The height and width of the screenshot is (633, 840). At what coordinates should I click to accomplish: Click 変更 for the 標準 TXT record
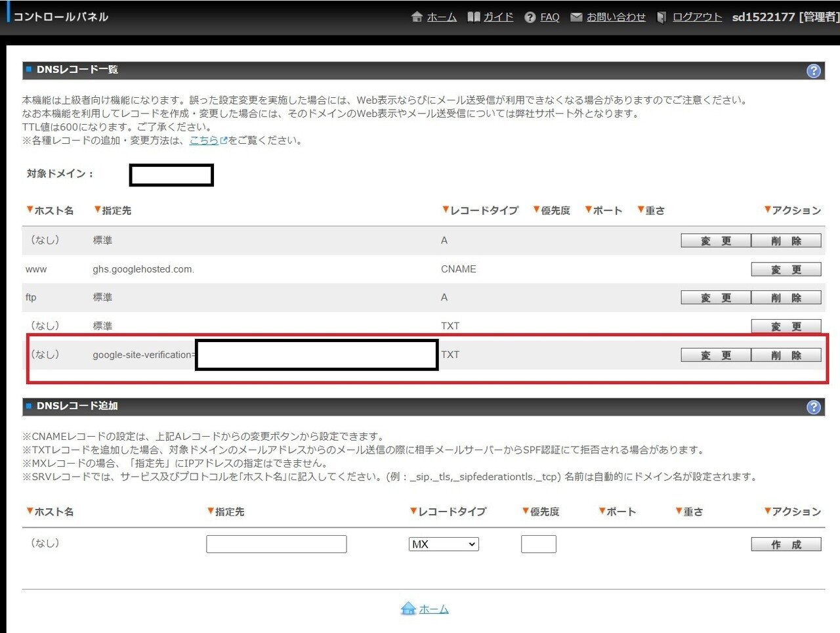(786, 326)
